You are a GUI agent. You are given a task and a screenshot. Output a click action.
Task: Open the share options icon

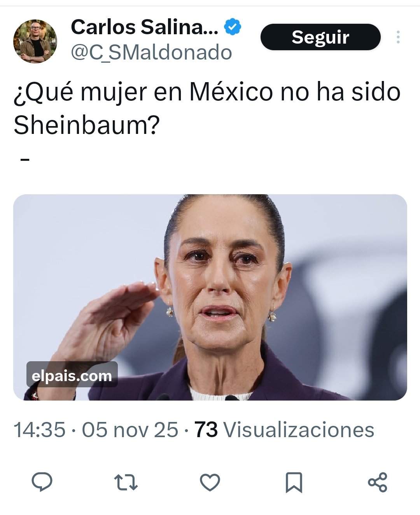point(378,482)
